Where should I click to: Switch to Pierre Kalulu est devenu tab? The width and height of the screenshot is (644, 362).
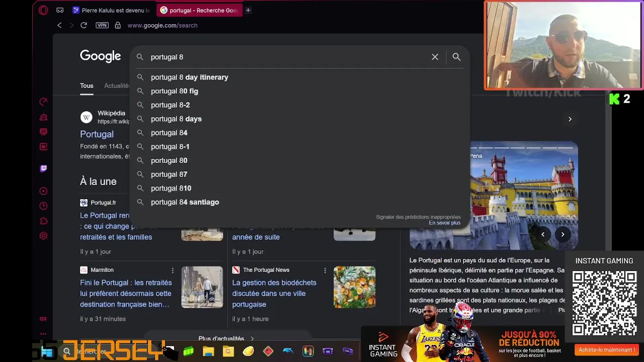tap(111, 10)
